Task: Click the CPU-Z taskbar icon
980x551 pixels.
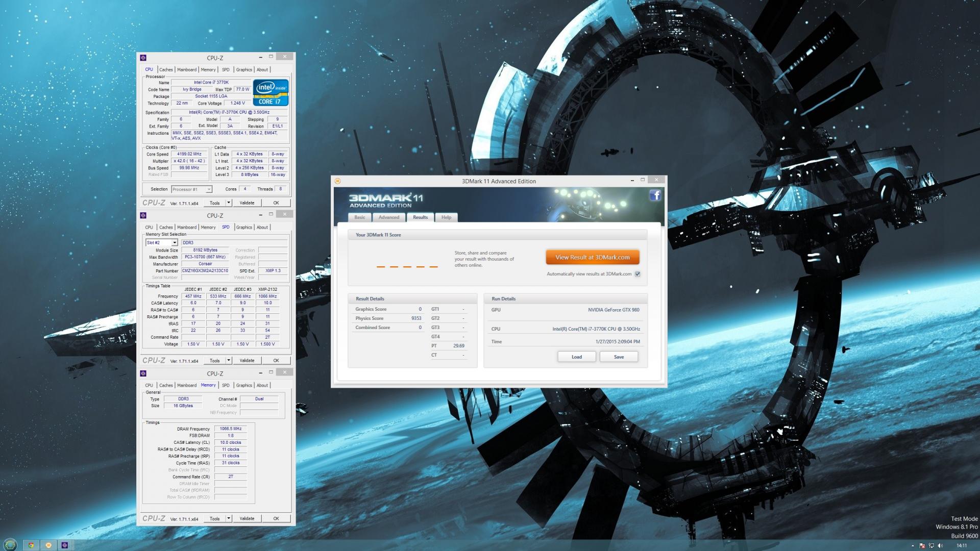Action: [65, 545]
